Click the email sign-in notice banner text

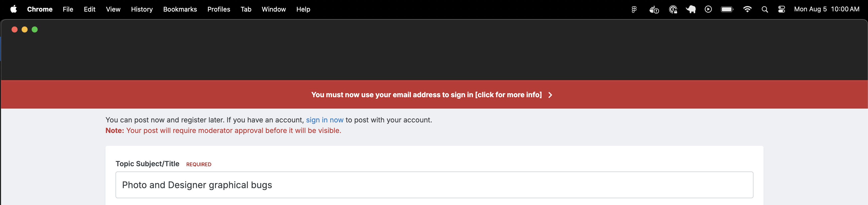tap(426, 95)
